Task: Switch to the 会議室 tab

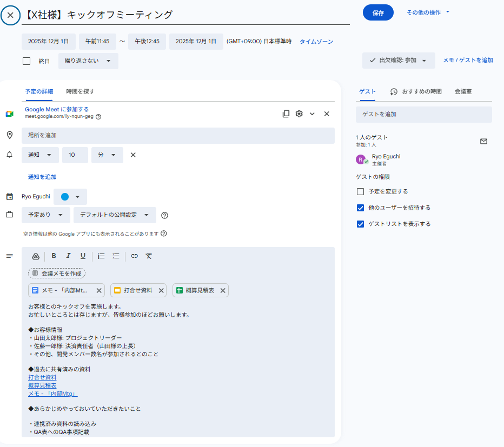Action: (463, 91)
